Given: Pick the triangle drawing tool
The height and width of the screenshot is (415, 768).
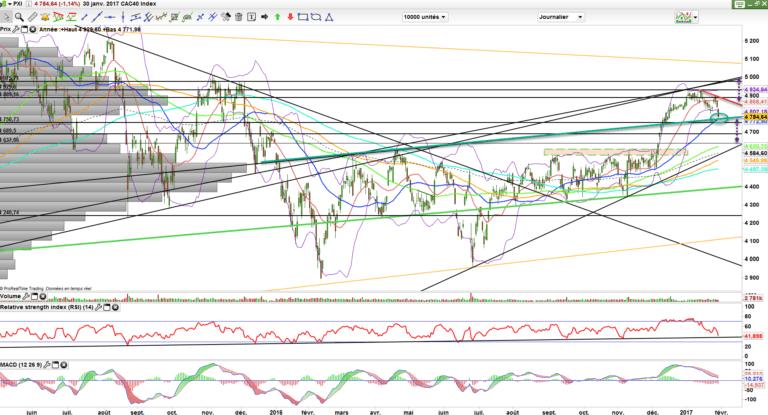Looking at the screenshot, I should pyautogui.click(x=329, y=17).
